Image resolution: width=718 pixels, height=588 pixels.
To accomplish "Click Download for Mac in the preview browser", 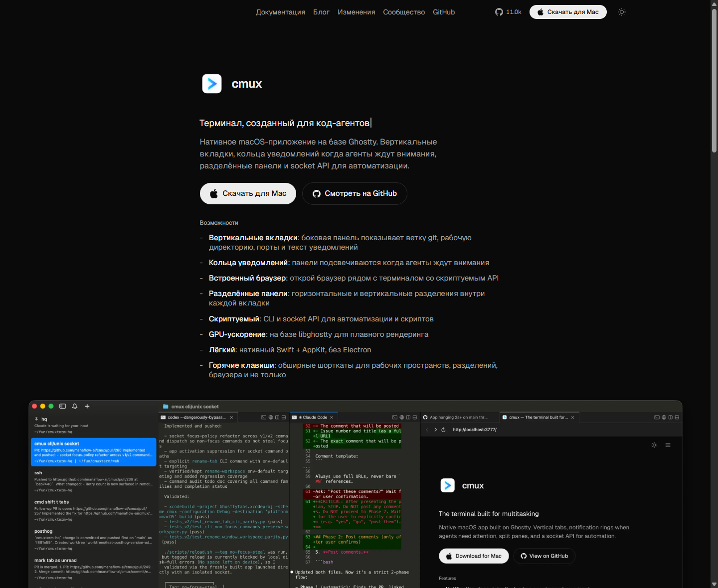I will 474,556.
